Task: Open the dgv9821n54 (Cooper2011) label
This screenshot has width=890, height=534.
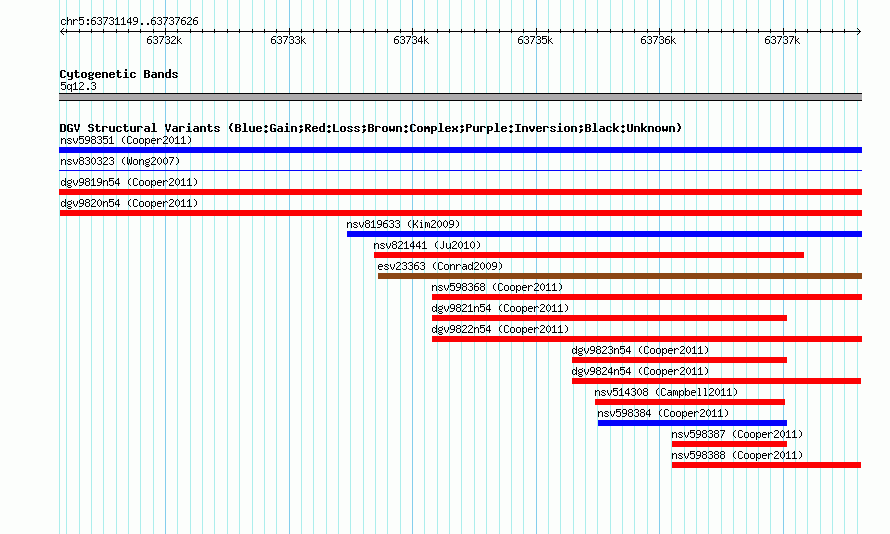Action: click(x=500, y=308)
